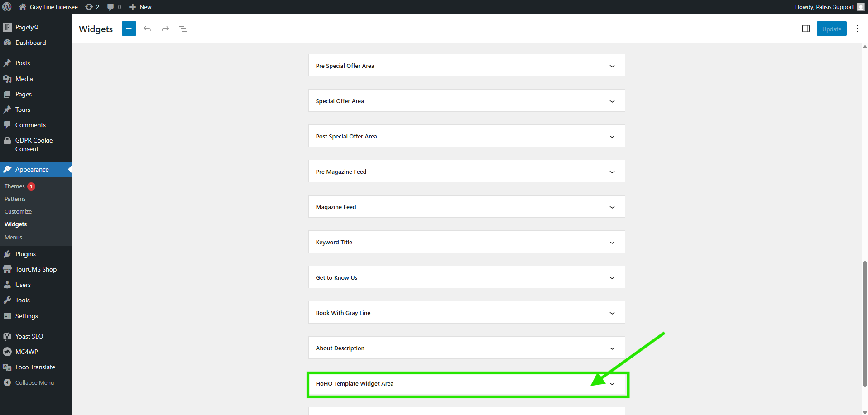Viewport: 868px width, 415px height.
Task: Open the comments bubble icon in admin bar
Action: pyautogui.click(x=110, y=7)
